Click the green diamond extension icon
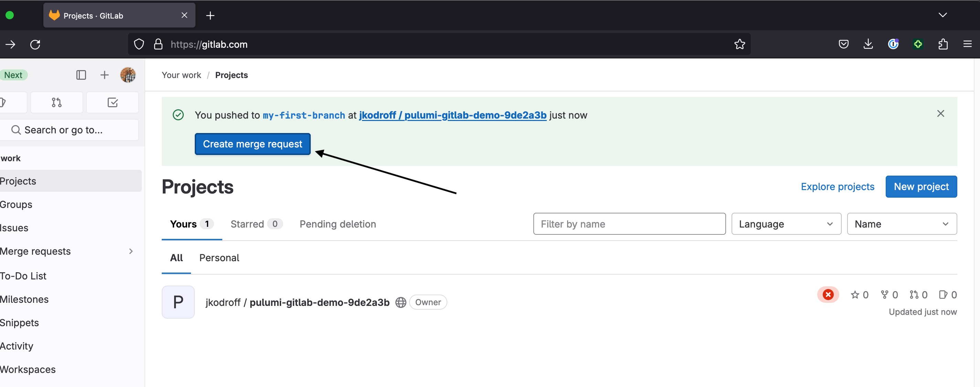Image resolution: width=980 pixels, height=387 pixels. pos(918,44)
